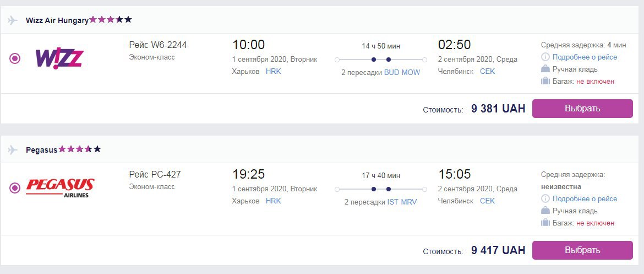Image resolution: width=644 pixels, height=274 pixels.
Task: Open the IST transfer airport link
Action: pyautogui.click(x=393, y=202)
